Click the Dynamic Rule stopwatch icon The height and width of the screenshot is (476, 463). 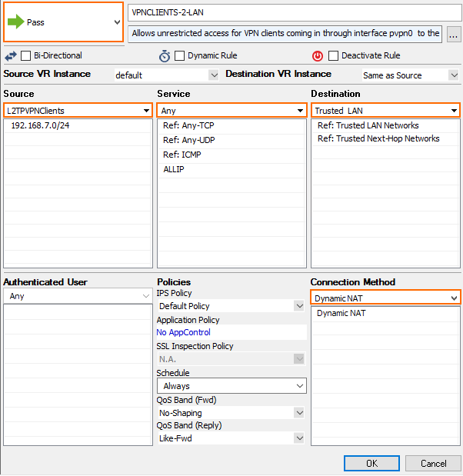pyautogui.click(x=165, y=56)
